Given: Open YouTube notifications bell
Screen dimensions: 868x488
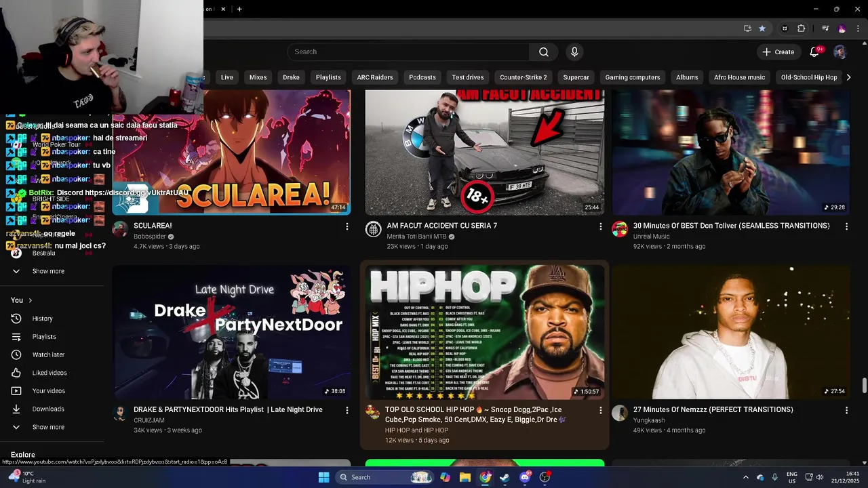Looking at the screenshot, I should (815, 52).
